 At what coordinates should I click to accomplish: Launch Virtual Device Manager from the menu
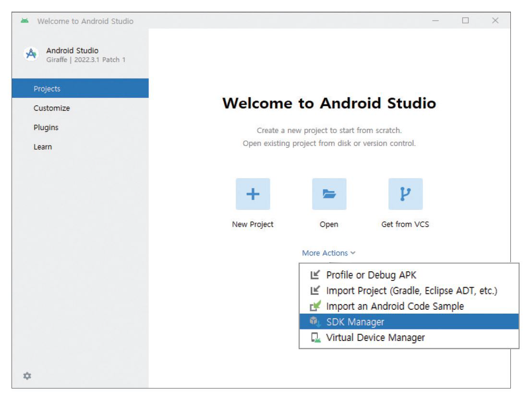pyautogui.click(x=409, y=338)
